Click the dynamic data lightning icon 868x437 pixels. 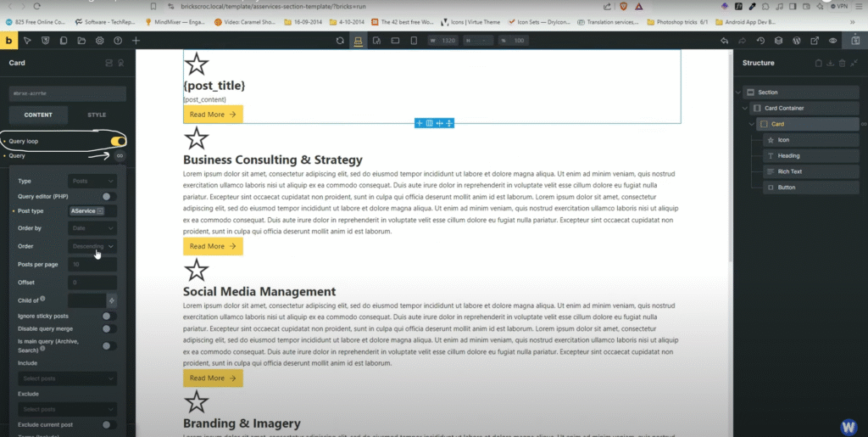(x=111, y=300)
